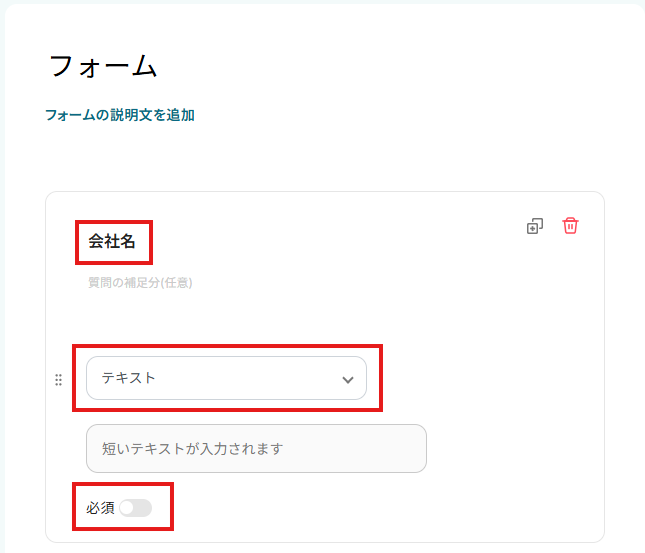Click the 短いテキストが入力されます input box
The width and height of the screenshot is (645, 553).
tap(256, 449)
